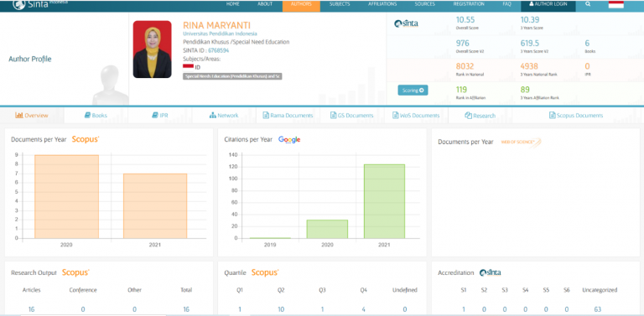Open the search magnifier icon
This screenshot has height=316, width=644.
coord(588,4)
